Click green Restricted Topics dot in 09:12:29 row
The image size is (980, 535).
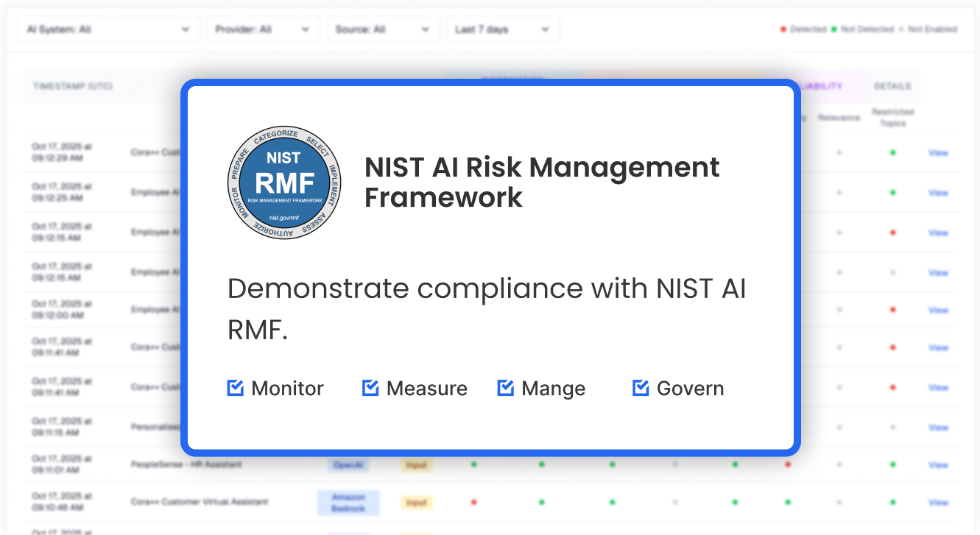tap(892, 153)
